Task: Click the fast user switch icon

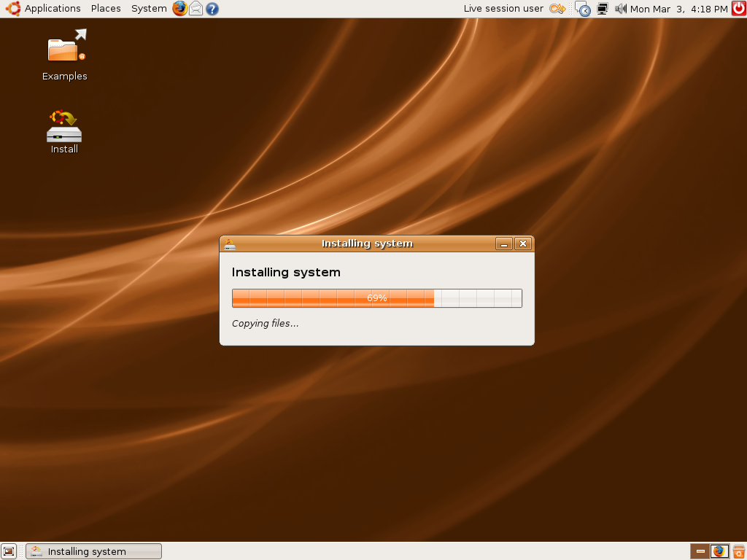Action: pos(557,9)
